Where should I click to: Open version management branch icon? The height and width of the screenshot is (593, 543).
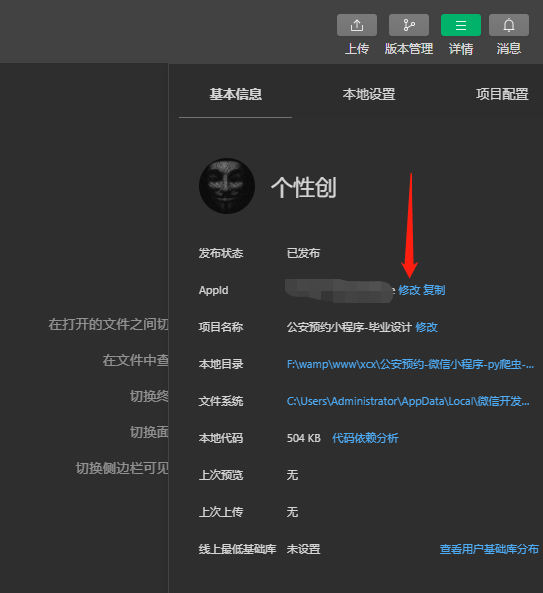pyautogui.click(x=409, y=25)
